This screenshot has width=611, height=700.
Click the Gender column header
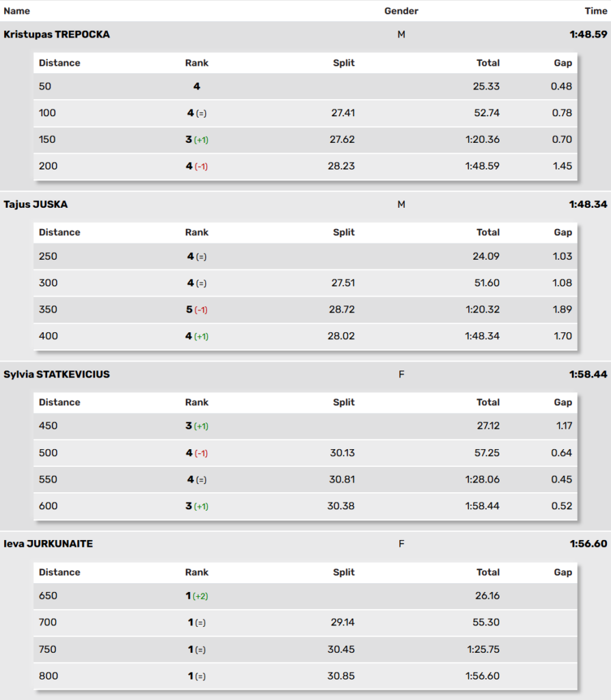click(401, 11)
